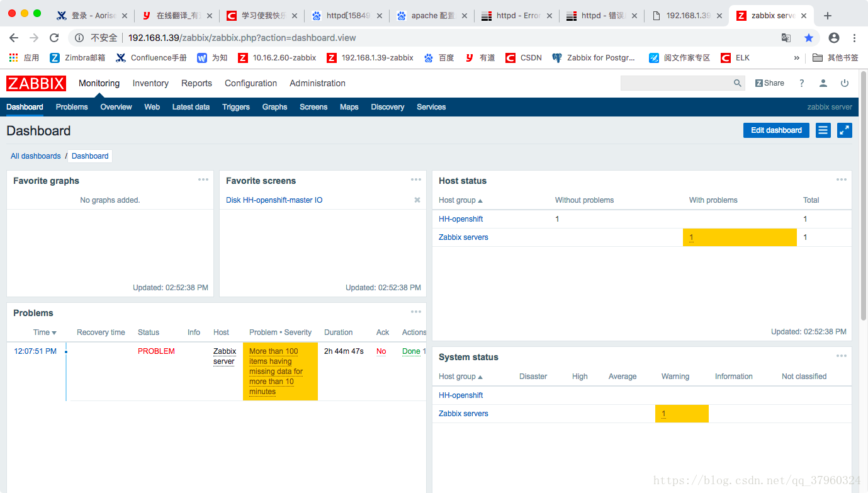This screenshot has height=493, width=868.
Task: Open System status widget menu dots
Action: coord(842,356)
